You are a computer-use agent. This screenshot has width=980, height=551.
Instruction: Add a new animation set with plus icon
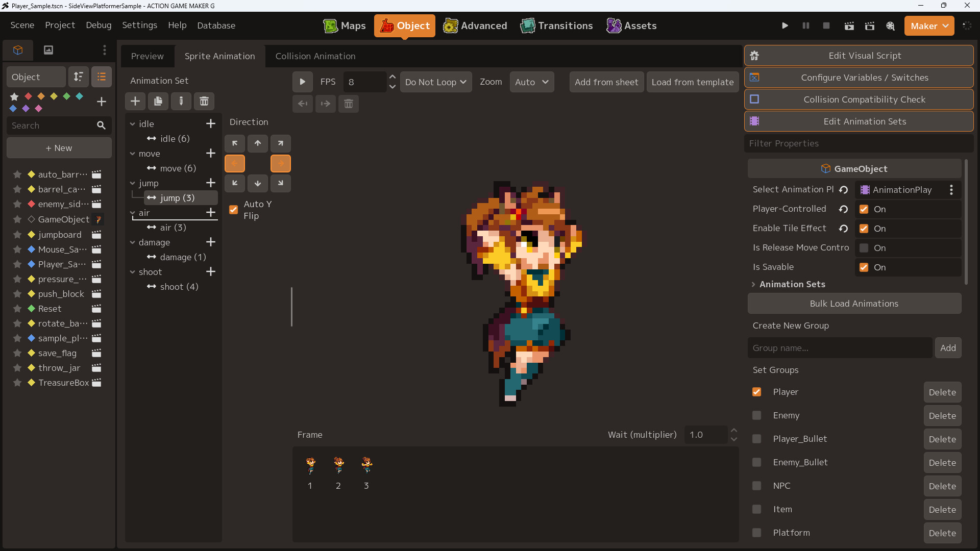(x=135, y=101)
